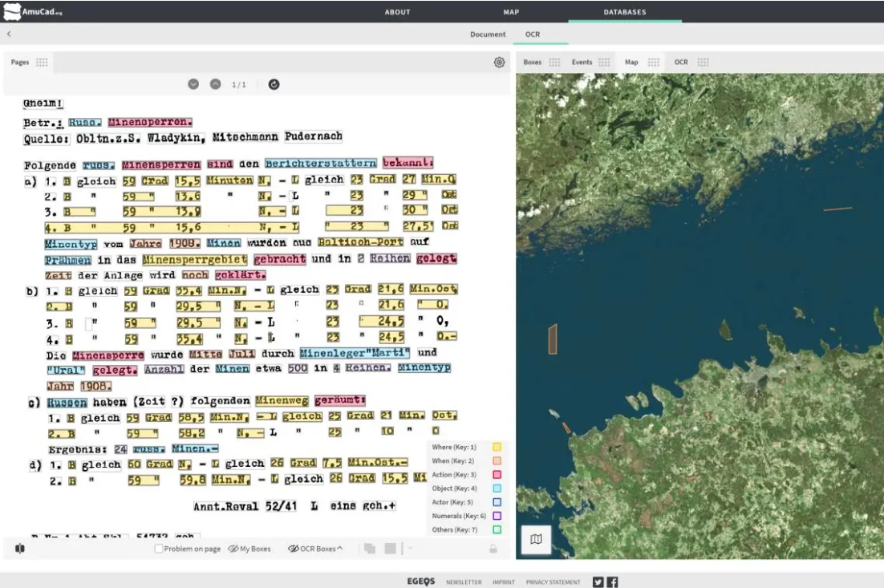The width and height of the screenshot is (884, 588).
Task: Open the DATABASES menu item
Action: tap(624, 12)
